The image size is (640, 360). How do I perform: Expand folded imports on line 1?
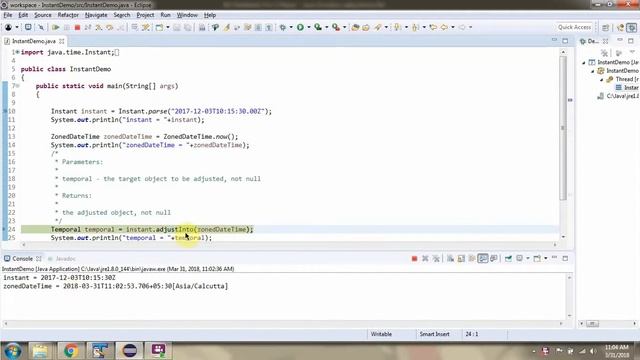pyautogui.click(x=17, y=52)
